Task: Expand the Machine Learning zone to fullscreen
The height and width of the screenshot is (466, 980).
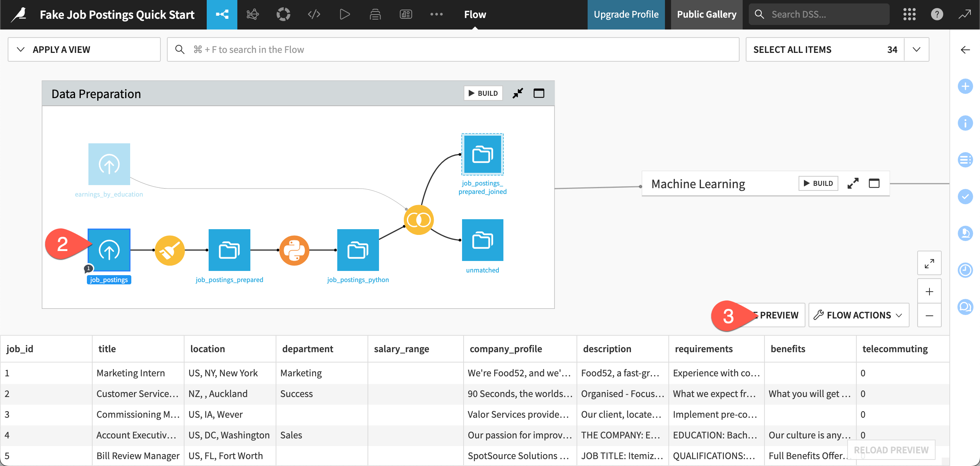Action: 853,183
